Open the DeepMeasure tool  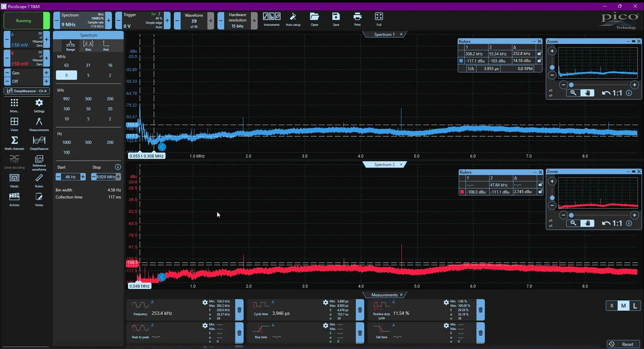pyautogui.click(x=39, y=142)
